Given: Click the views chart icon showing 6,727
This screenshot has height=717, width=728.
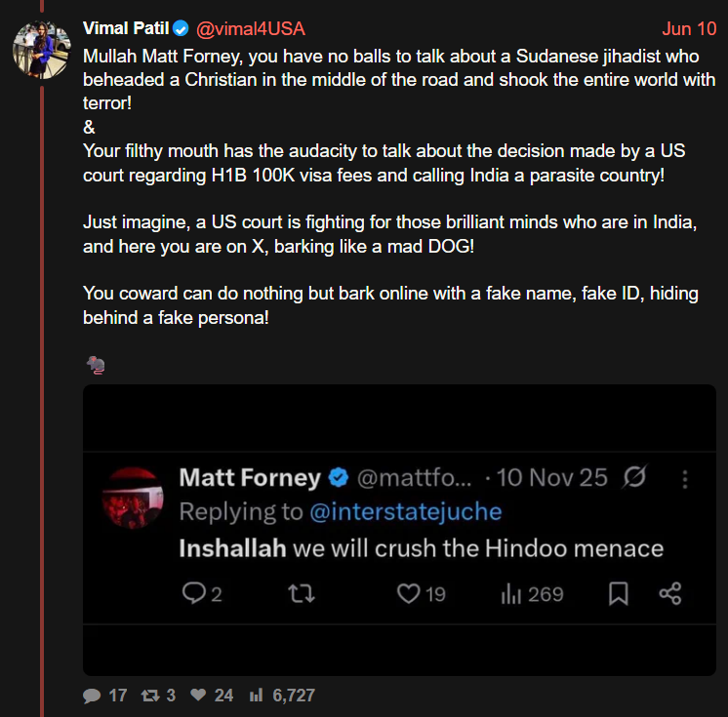Looking at the screenshot, I should 256,695.
